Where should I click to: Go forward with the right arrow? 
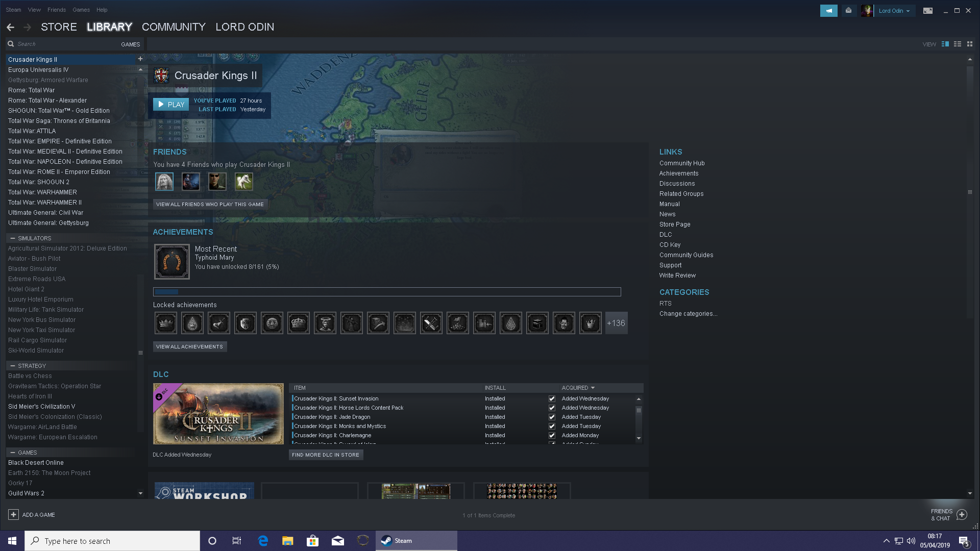pyautogui.click(x=28, y=27)
